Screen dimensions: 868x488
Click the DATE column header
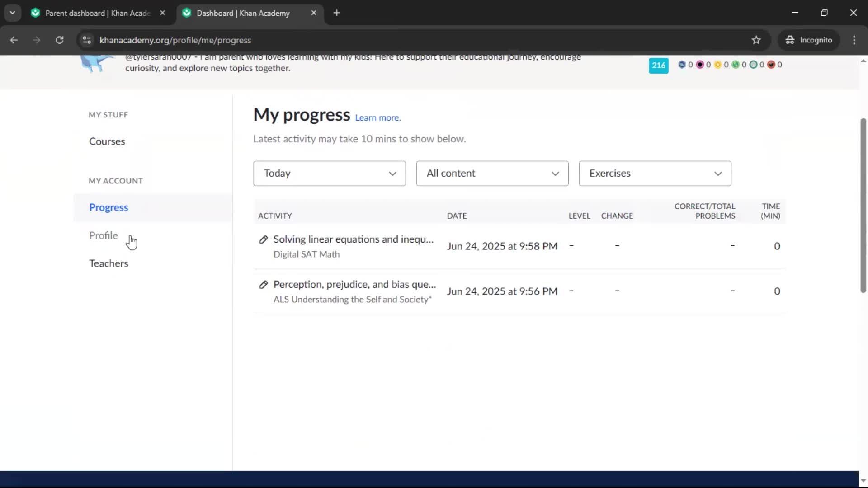tap(457, 216)
